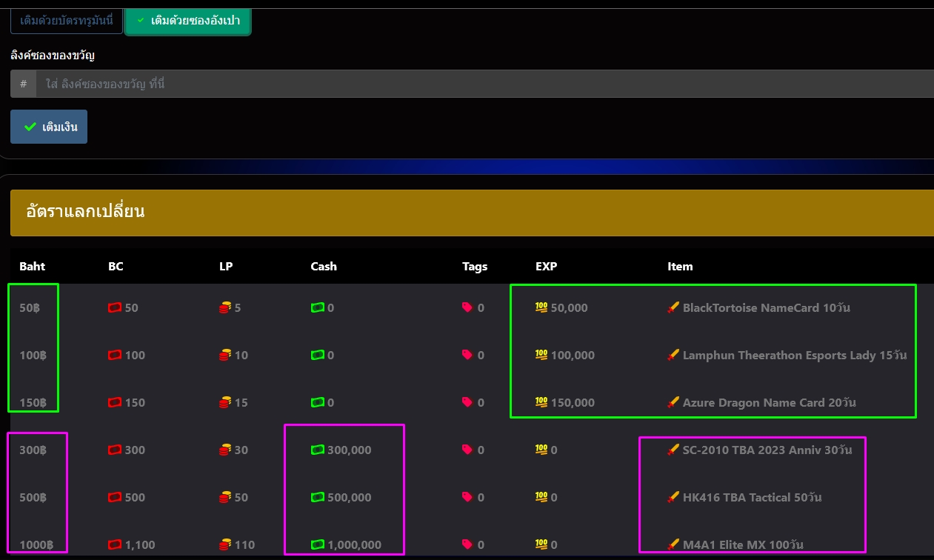
Task: Select the เติมด้วยซองอังเปา top-up option
Action: pyautogui.click(x=188, y=20)
